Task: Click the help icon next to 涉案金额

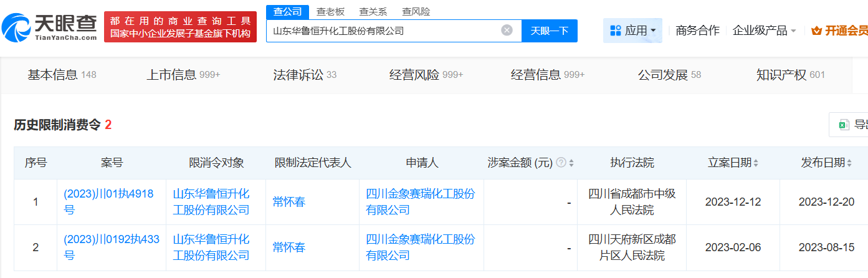Action: [561, 163]
